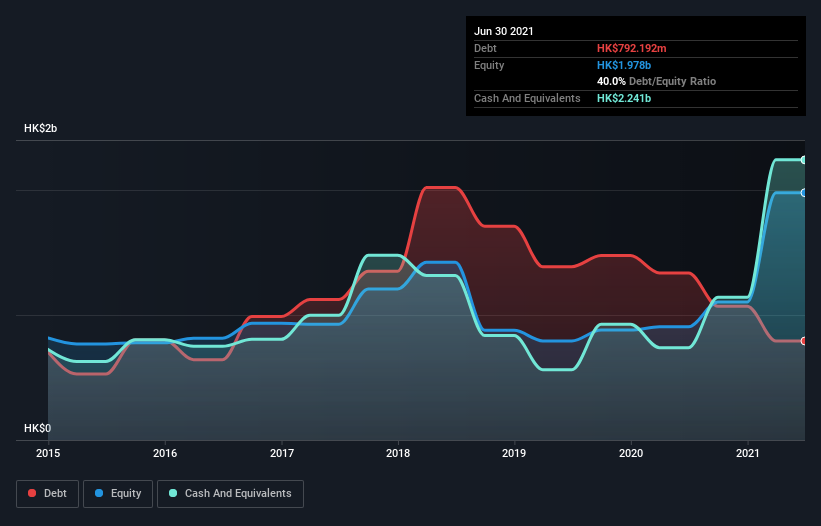Screen dimensions: 821x526
Task: Click the 2020 x-axis label
Action: coord(631,453)
